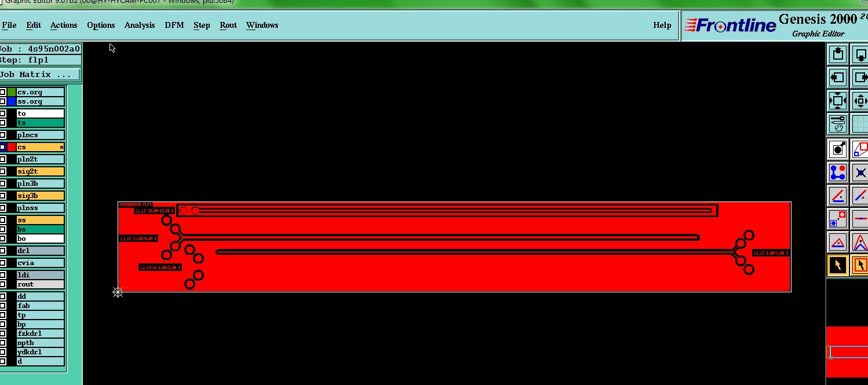Click the zoom home fit-all icon
Image resolution: width=868 pixels, height=385 pixels.
(838, 101)
